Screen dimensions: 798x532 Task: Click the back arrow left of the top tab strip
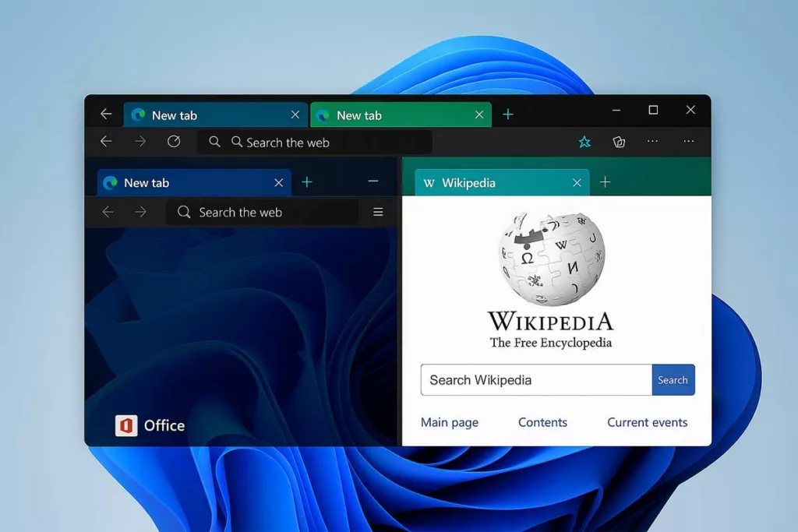106,114
